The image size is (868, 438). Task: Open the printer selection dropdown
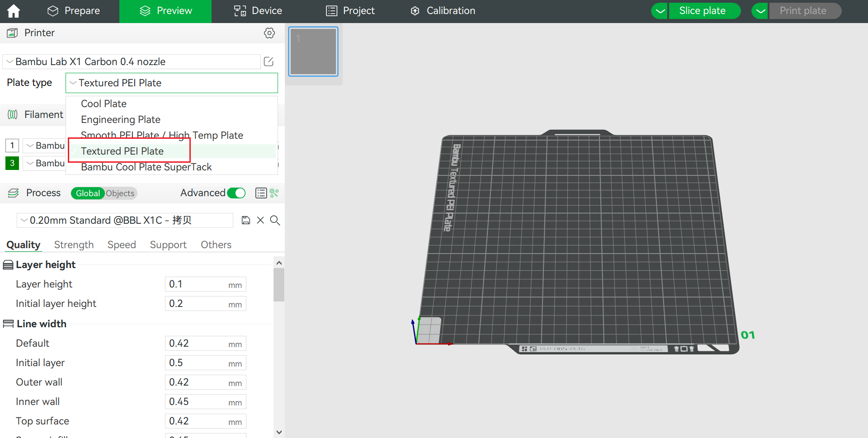coord(132,61)
